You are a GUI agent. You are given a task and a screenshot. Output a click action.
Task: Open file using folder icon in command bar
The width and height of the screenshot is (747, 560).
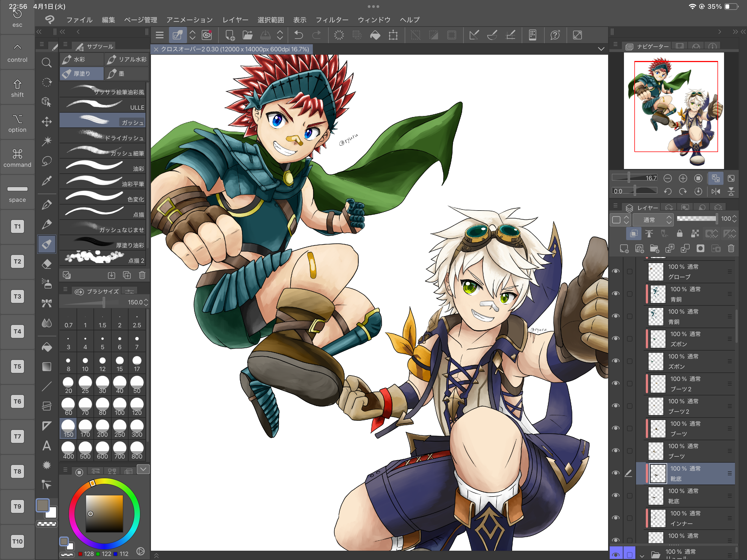(247, 35)
